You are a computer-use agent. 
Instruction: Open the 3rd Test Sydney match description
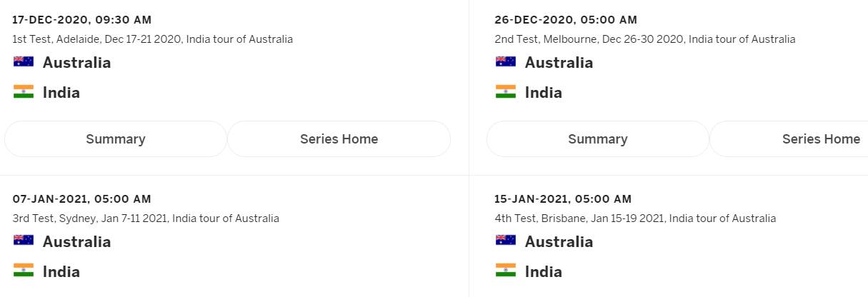pos(146,218)
